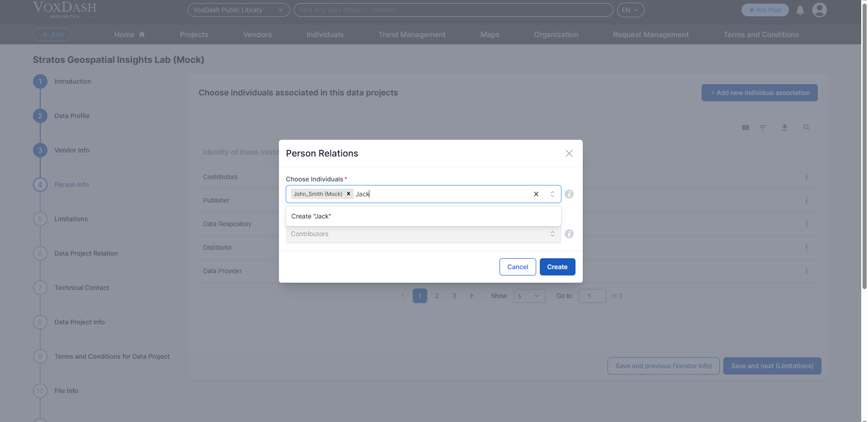Open notifications bell

click(800, 10)
